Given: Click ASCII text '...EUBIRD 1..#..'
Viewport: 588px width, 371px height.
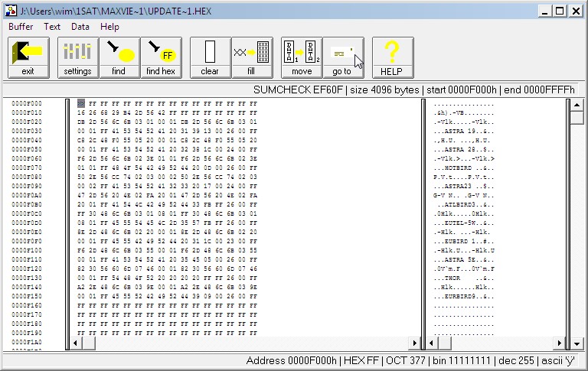Looking at the screenshot, I should click(x=464, y=241).
